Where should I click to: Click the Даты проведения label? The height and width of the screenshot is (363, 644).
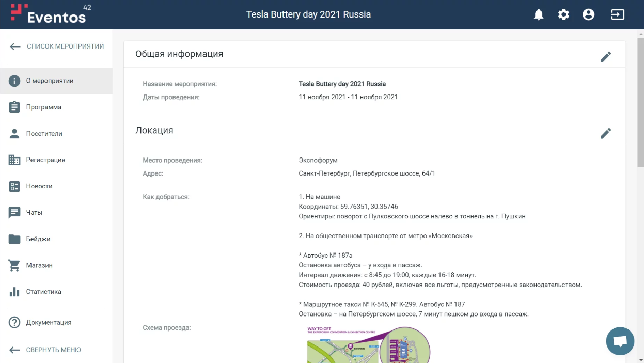[171, 97]
